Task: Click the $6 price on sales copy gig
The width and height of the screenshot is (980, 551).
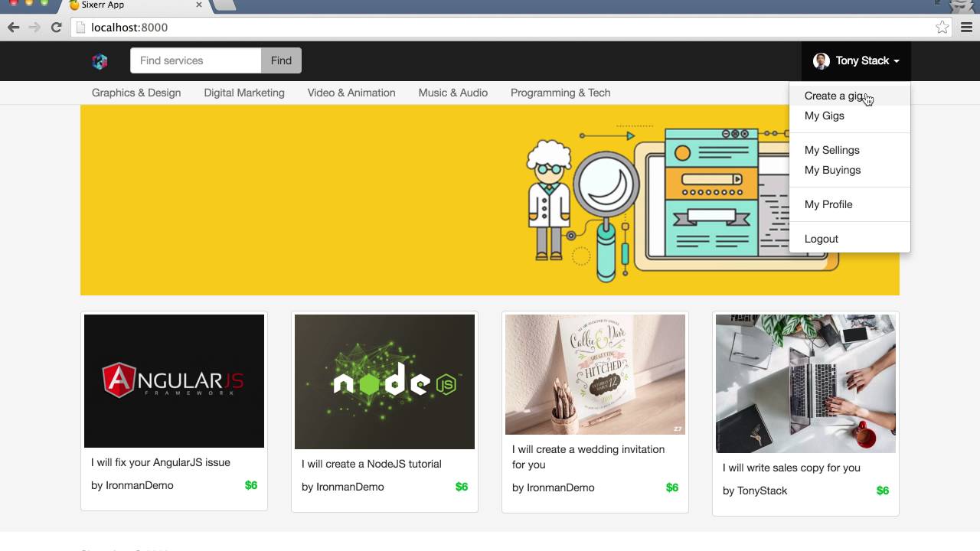Action: click(x=883, y=491)
